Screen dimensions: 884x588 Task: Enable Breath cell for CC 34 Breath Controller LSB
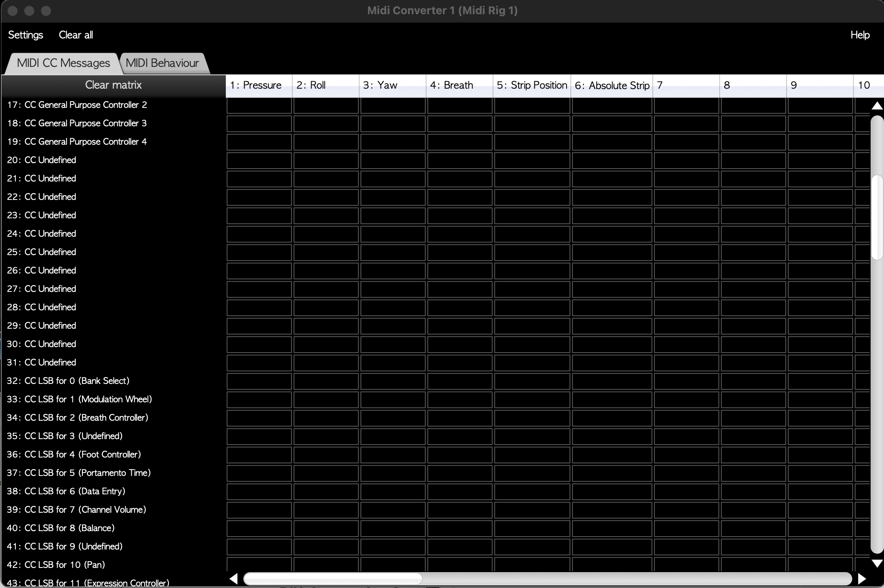pyautogui.click(x=460, y=418)
